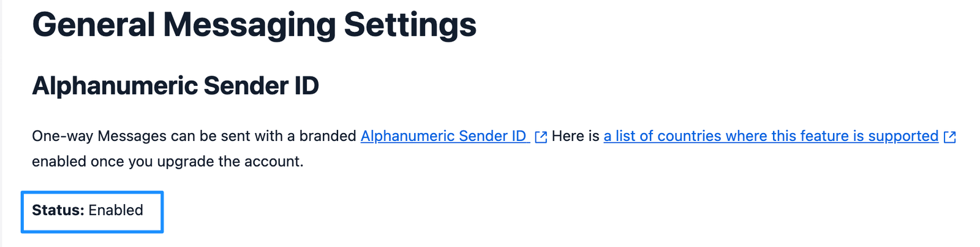The height and width of the screenshot is (247, 980).
Task: Open the list of supported countries link
Action: 771,136
